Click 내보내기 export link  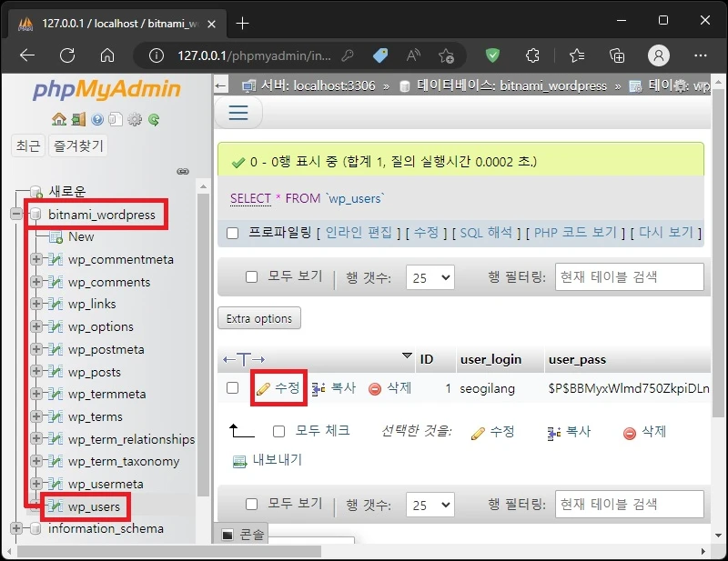click(x=268, y=460)
